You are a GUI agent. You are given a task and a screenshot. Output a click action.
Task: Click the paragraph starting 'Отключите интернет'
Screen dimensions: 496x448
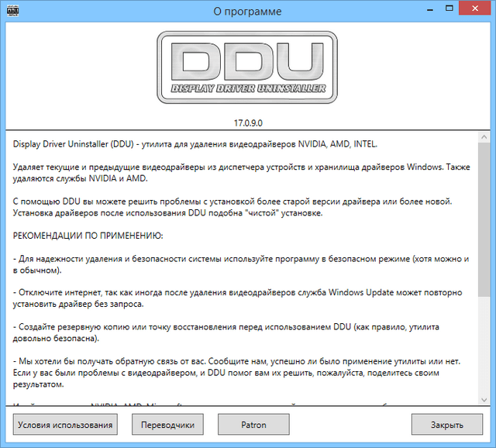click(238, 298)
